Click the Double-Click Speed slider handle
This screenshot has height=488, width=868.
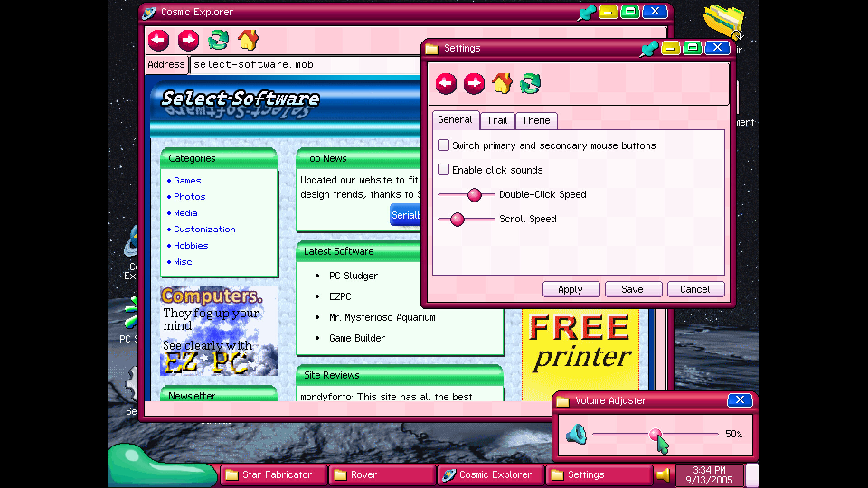point(474,194)
